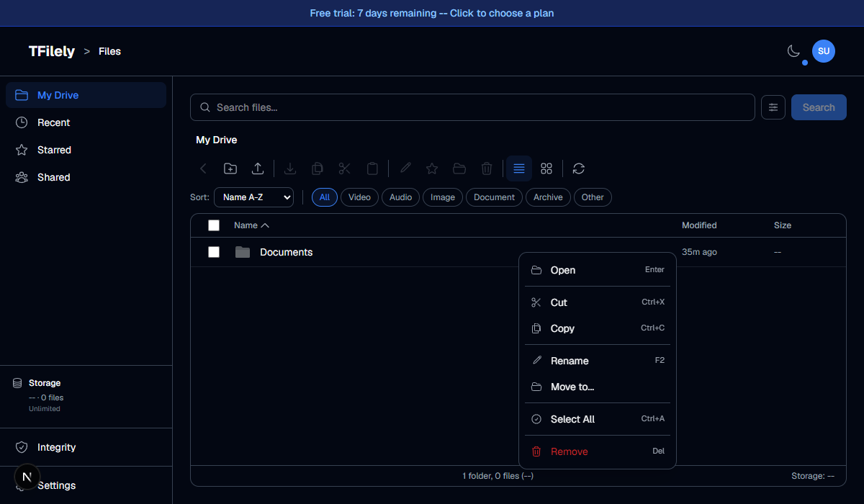Open My Drive in the sidebar
The height and width of the screenshot is (504, 864).
pos(86,95)
